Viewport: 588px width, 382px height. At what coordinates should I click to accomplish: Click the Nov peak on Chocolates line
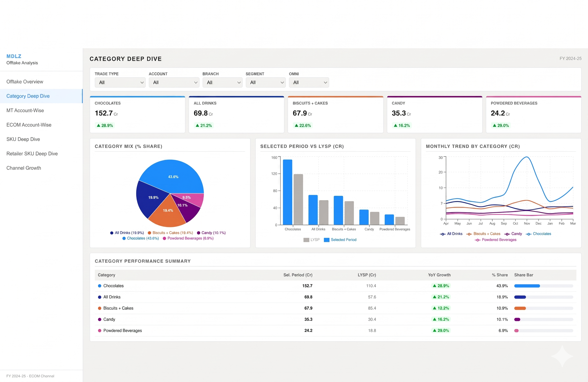pyautogui.click(x=526, y=157)
